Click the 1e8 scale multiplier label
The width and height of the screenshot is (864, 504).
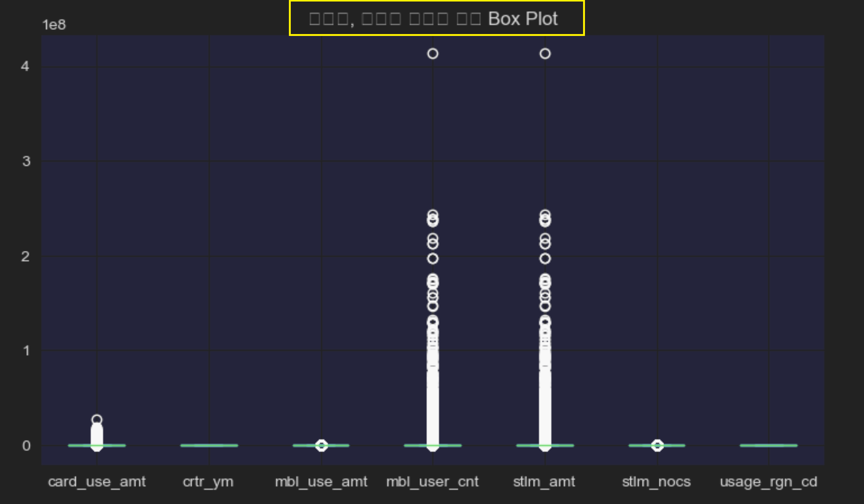[54, 25]
